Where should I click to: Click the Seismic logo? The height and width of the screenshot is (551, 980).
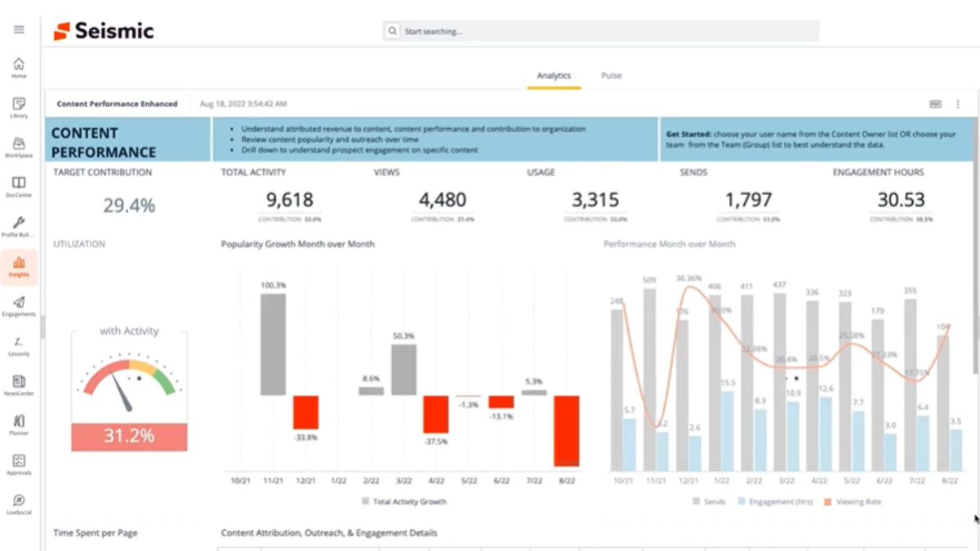tap(102, 30)
